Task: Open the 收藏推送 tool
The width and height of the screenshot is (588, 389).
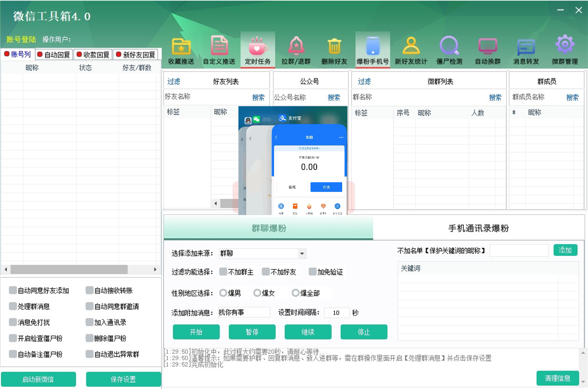Action: pyautogui.click(x=181, y=50)
